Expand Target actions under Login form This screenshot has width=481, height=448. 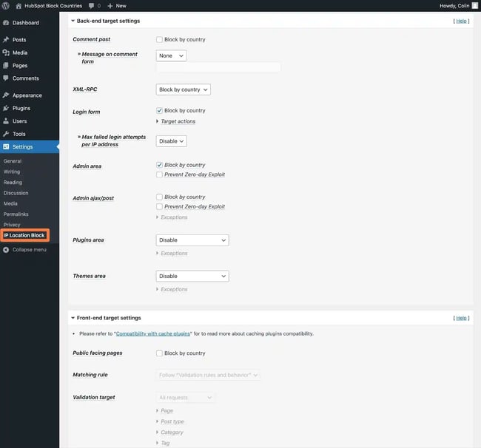[176, 121]
